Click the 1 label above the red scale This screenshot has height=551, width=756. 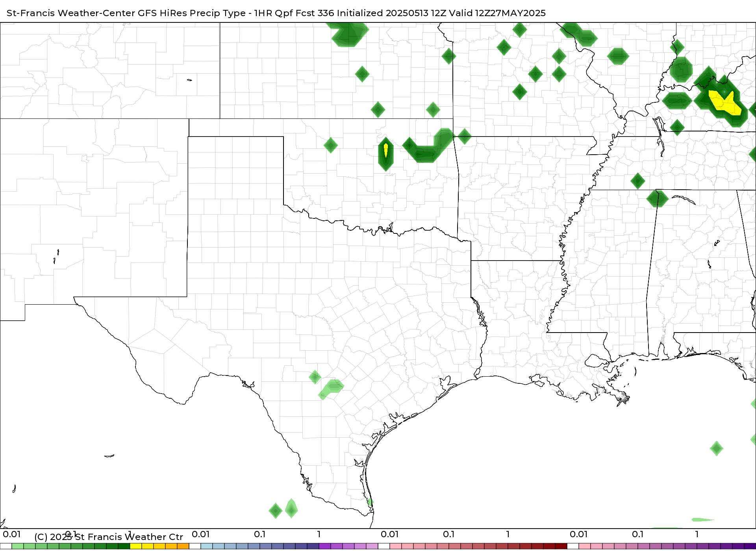click(x=508, y=534)
